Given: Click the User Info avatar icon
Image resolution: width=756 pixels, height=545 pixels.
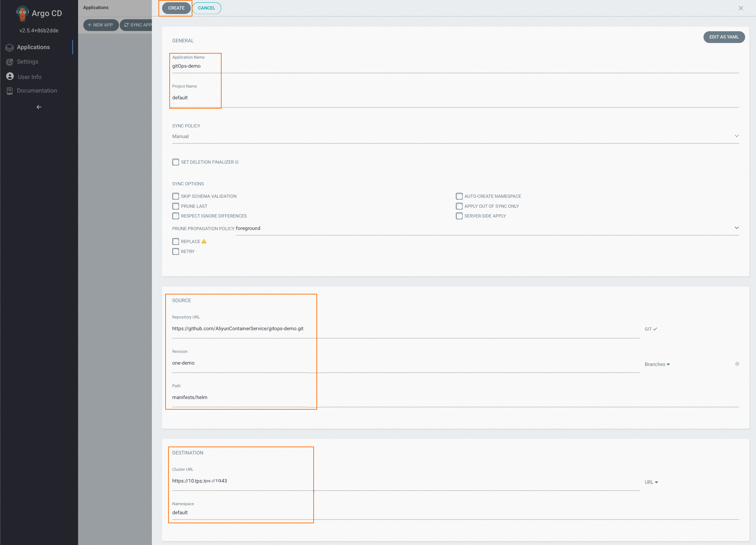Looking at the screenshot, I should pos(10,76).
